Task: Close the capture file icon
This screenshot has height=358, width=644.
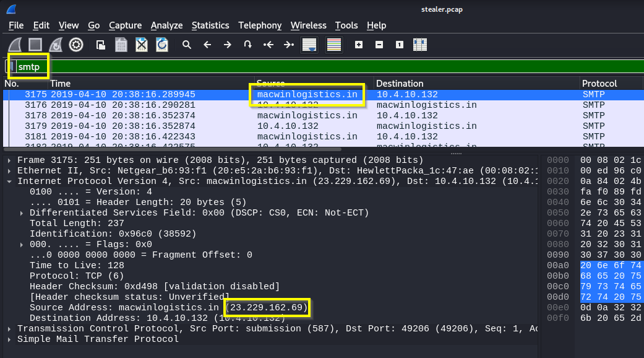Action: (142, 45)
